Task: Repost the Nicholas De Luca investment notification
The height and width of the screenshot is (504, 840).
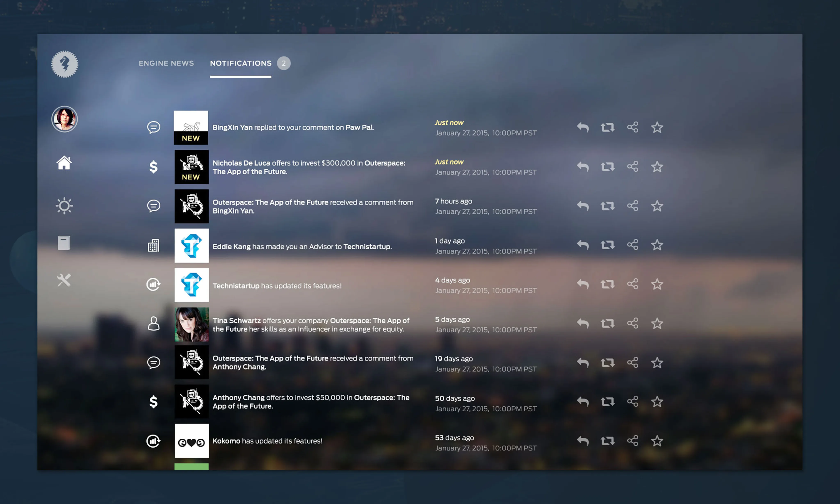Action: tap(607, 167)
